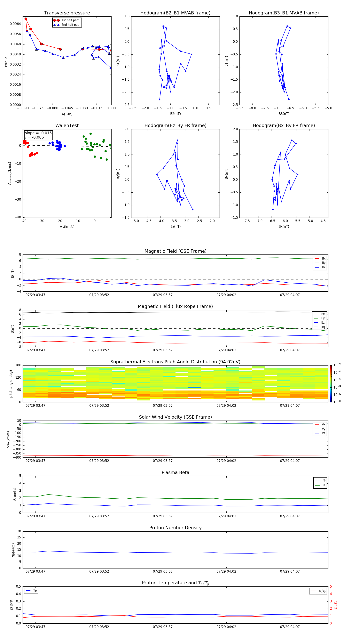Click the V_remaining(km/s) y-axis label
351x644 pixels.
10,173
